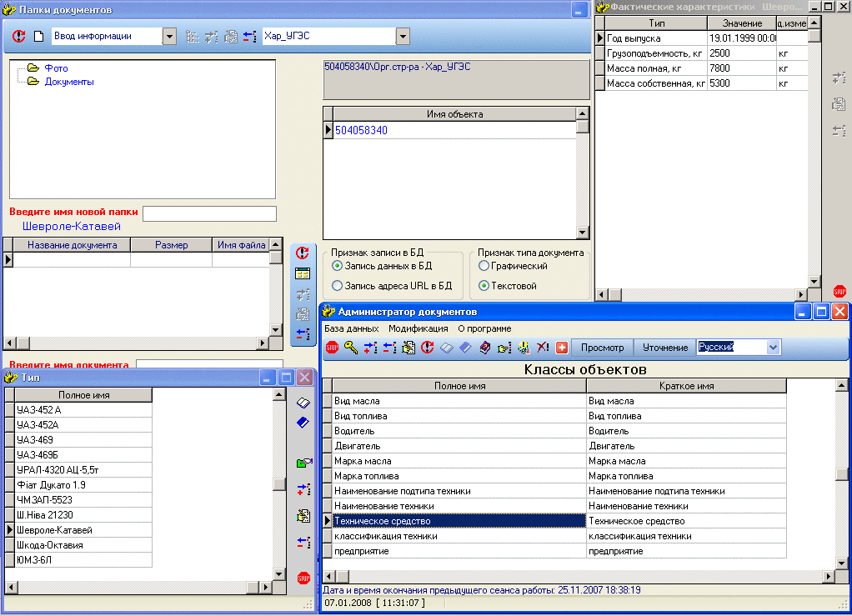Click the red X exclamation icon

[x=543, y=348]
